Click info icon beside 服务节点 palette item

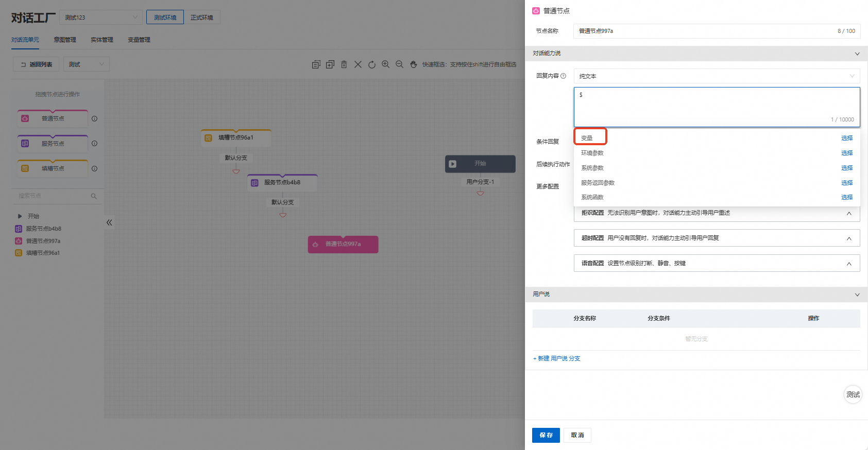[x=94, y=143]
